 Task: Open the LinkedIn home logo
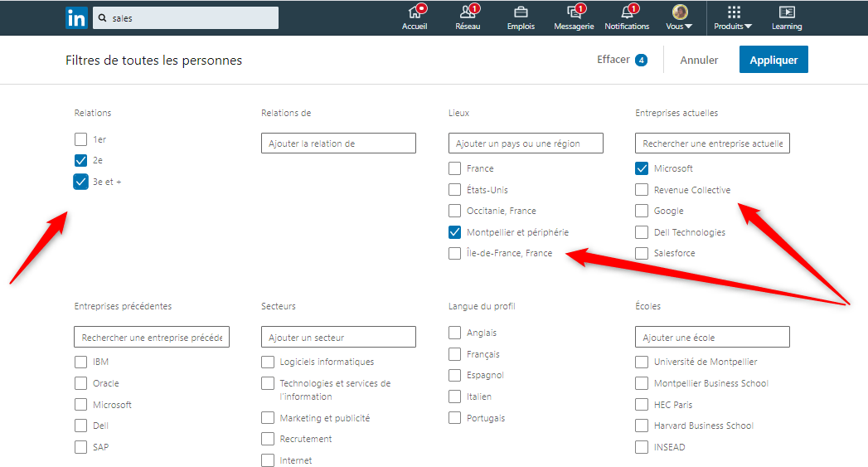(76, 18)
